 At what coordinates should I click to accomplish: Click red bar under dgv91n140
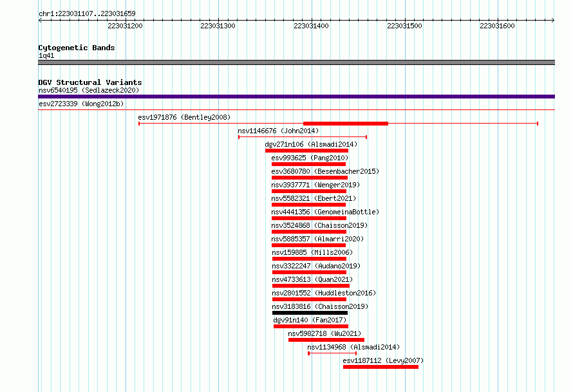pos(311,326)
